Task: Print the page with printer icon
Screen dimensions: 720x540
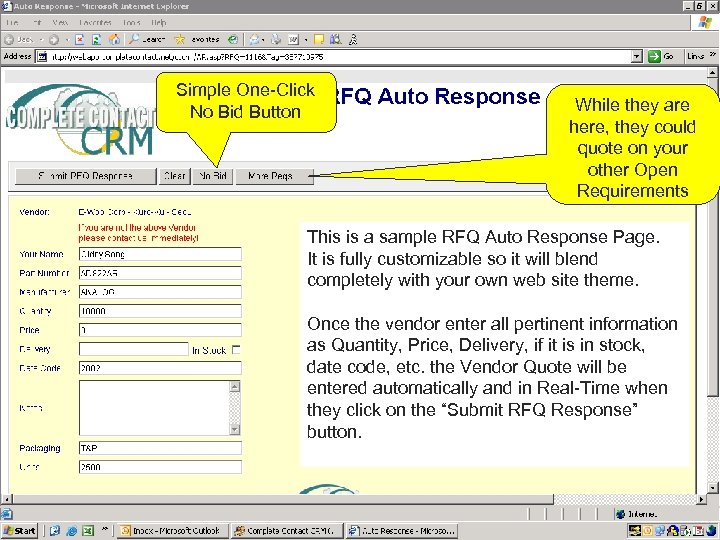Action: [276, 40]
